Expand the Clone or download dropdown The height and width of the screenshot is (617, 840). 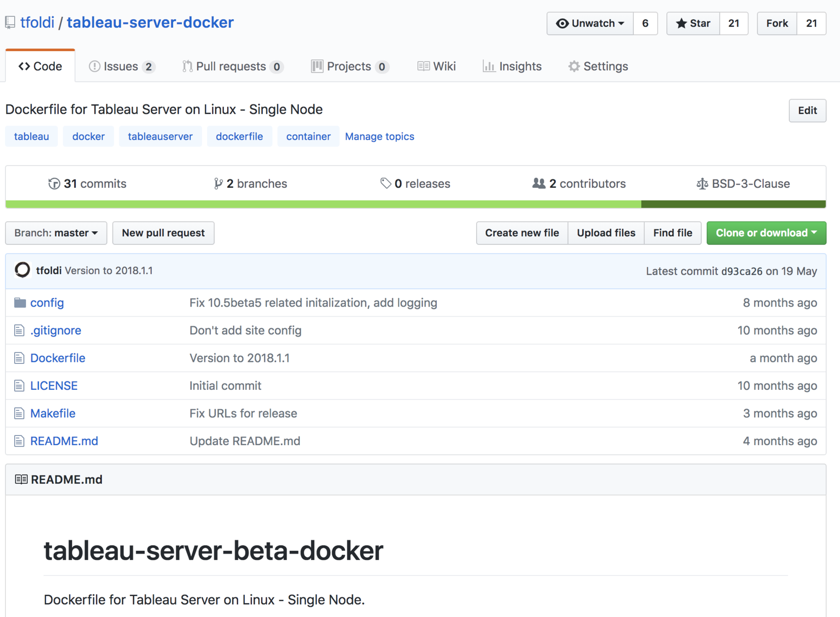pos(766,233)
